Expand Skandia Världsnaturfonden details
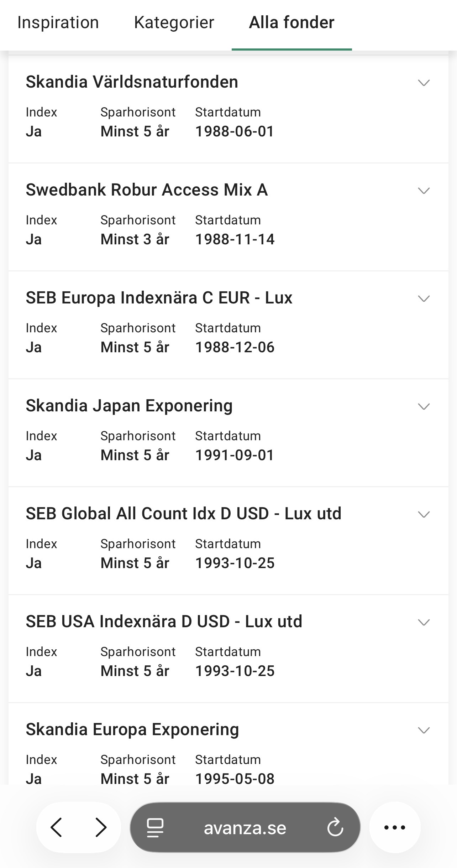457x868 pixels. click(424, 83)
